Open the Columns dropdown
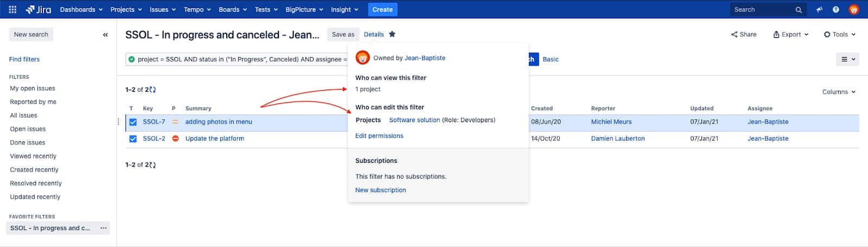Screen dimensions: 868x247 tap(839, 92)
